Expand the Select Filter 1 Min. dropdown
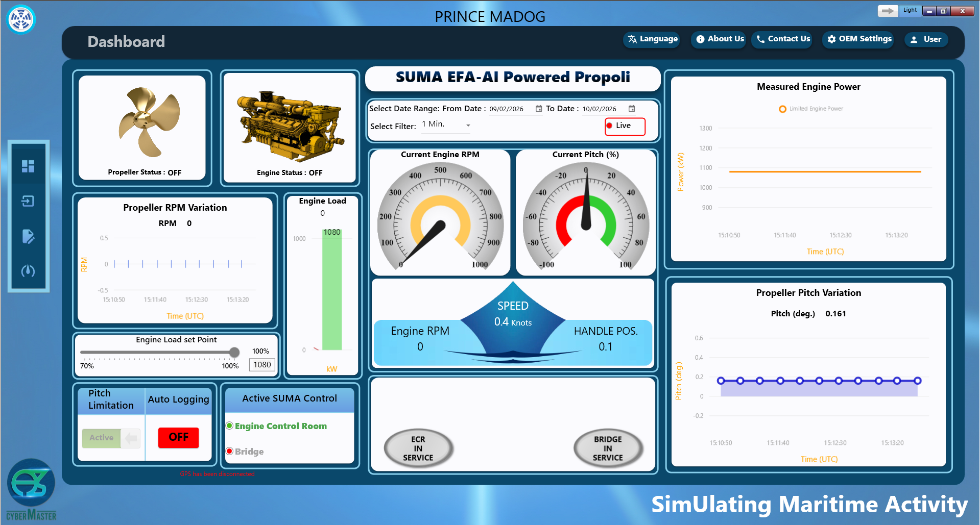The height and width of the screenshot is (525, 980). [x=446, y=124]
